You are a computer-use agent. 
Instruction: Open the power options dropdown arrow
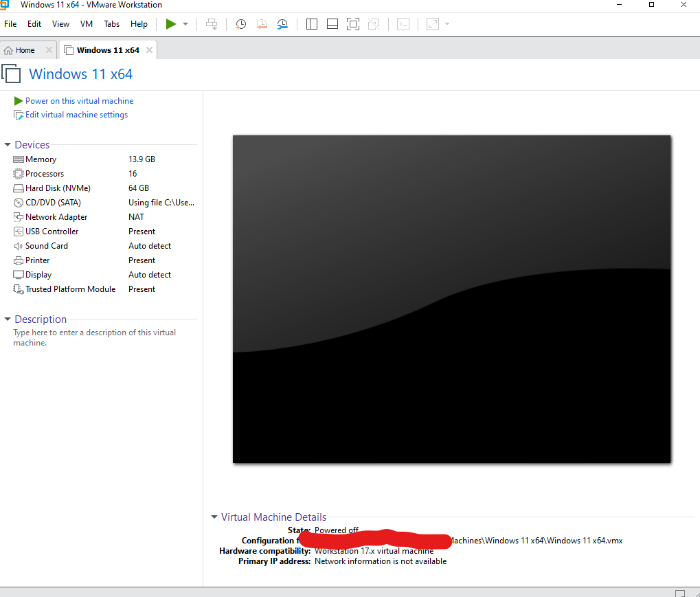tap(185, 24)
